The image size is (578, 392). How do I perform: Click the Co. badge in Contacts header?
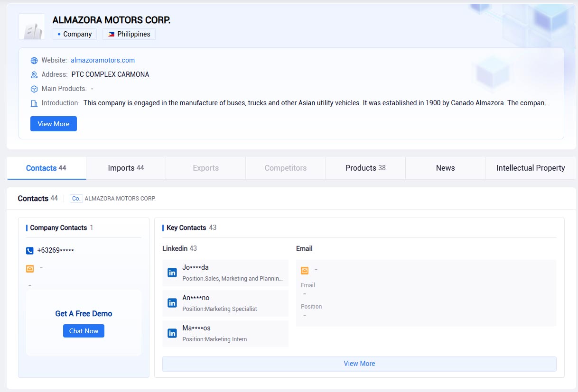[x=76, y=199]
